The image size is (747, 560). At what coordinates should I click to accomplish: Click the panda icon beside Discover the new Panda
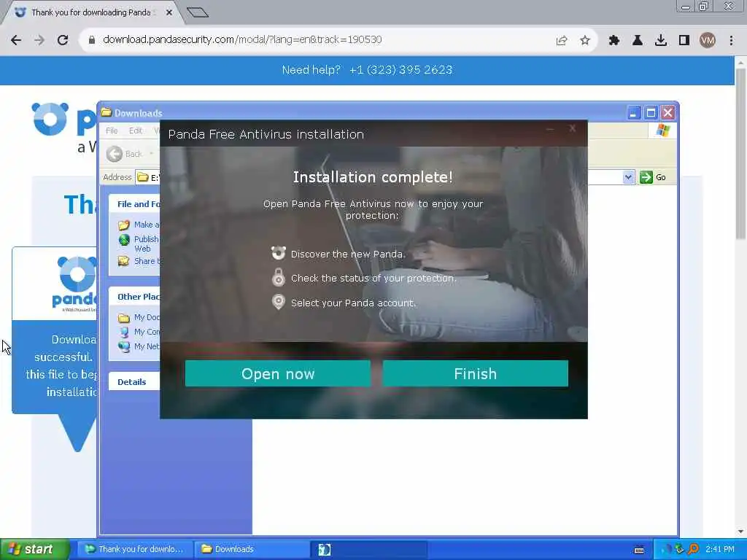coord(278,253)
